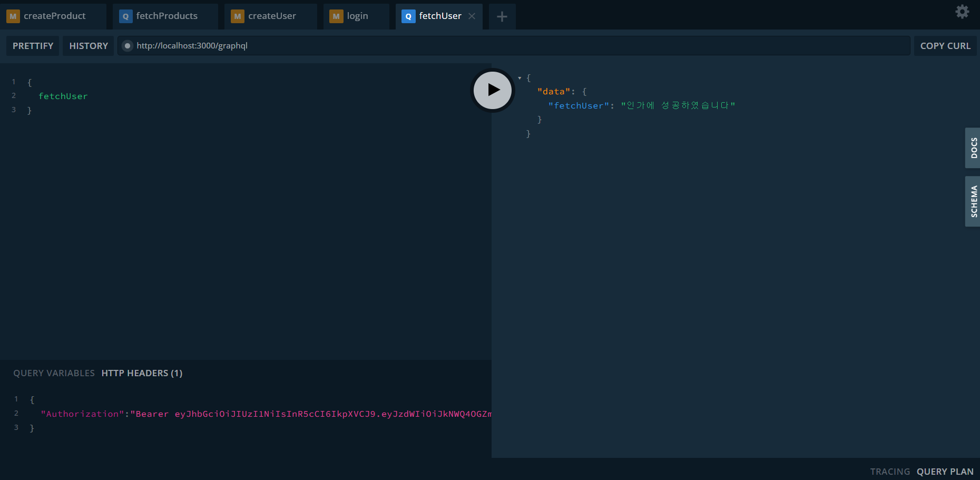Open the SCHEMA side panel

973,201
